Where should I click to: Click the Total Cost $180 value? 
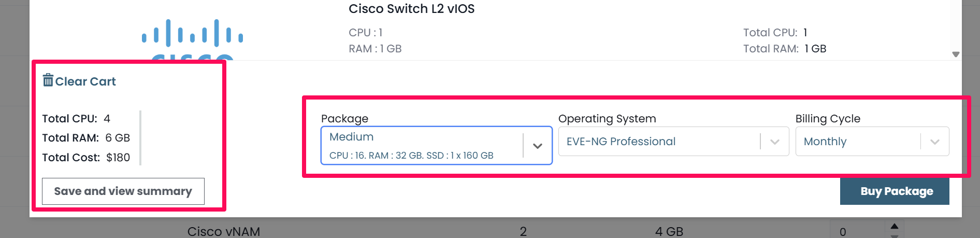click(118, 158)
